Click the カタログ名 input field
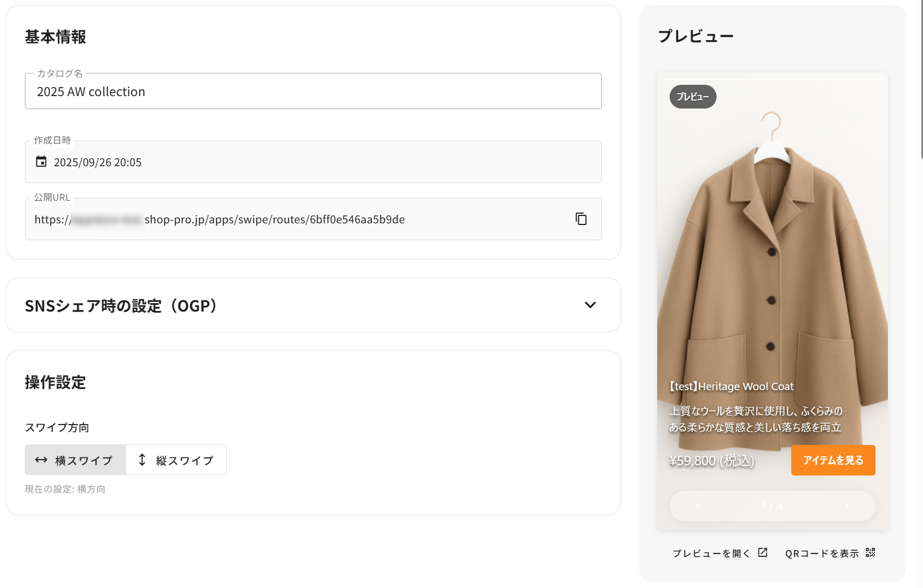 coord(313,92)
